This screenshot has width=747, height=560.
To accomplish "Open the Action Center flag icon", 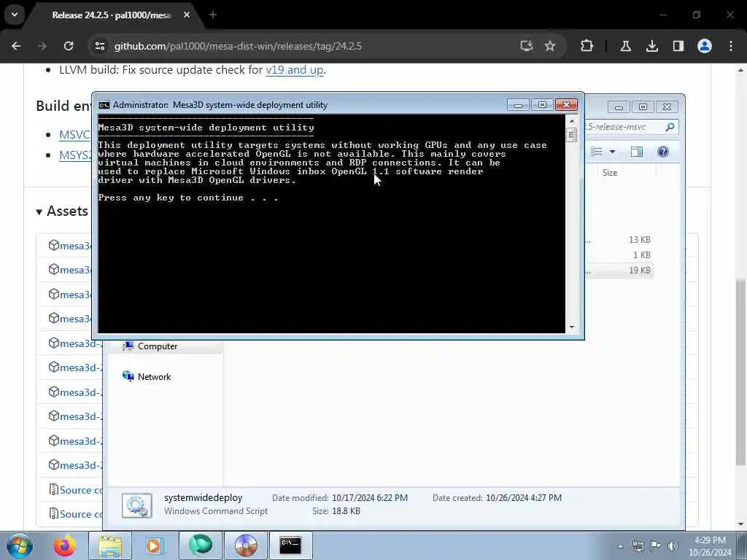I will click(656, 546).
